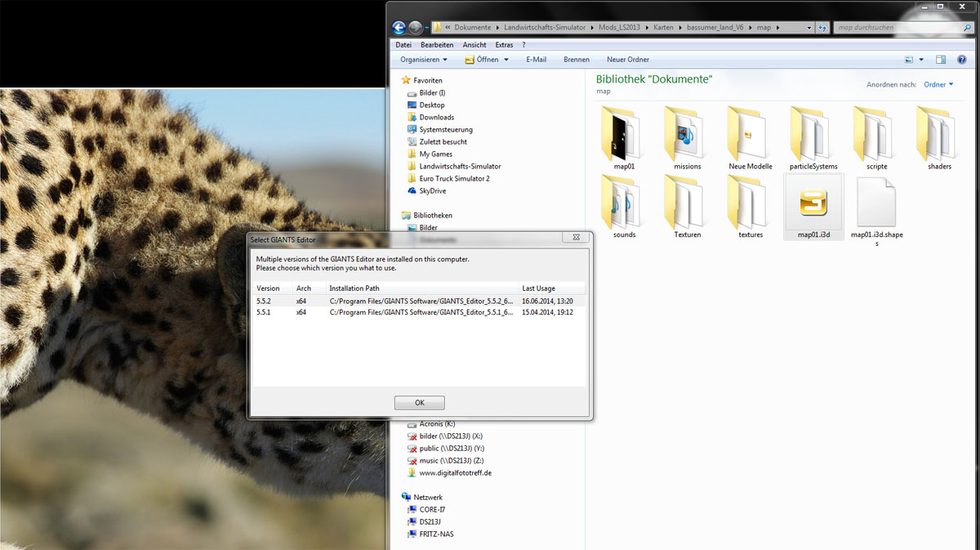Toggle the preview pane button
The width and height of the screenshot is (980, 550).
click(x=941, y=60)
